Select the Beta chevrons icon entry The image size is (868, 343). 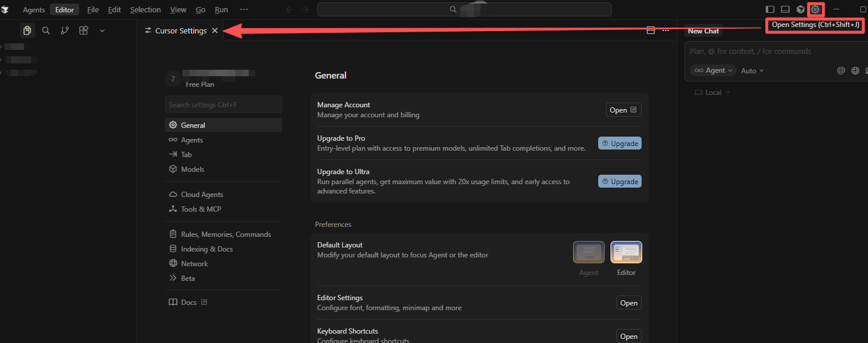[173, 279]
